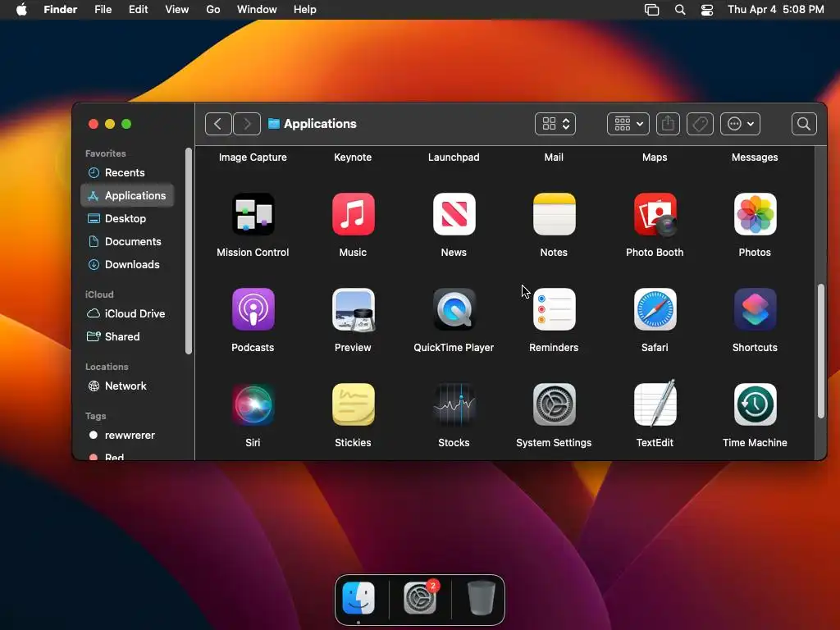
Task: Go forward with the forward arrow
Action: tap(247, 124)
